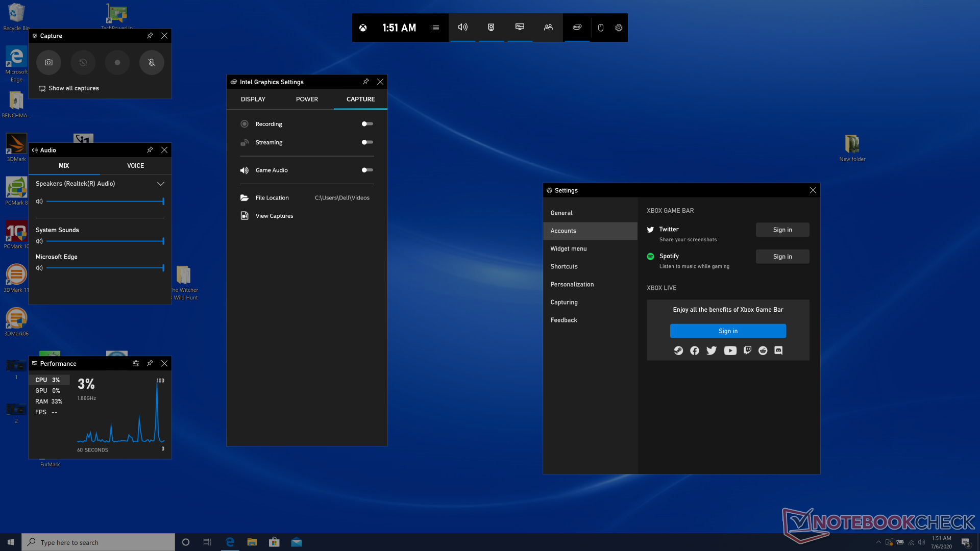This screenshot has width=980, height=551.
Task: Pin the Audio widget
Action: pyautogui.click(x=150, y=150)
